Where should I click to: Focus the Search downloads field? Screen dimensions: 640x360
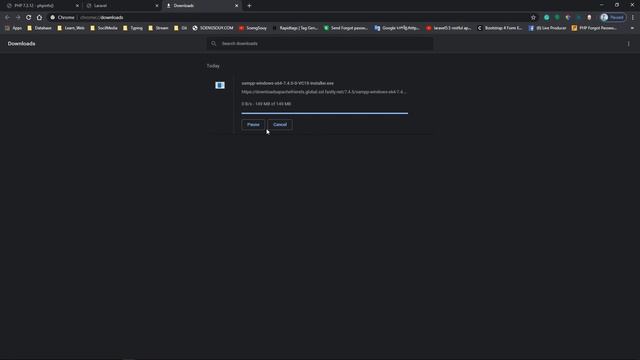tap(320, 44)
